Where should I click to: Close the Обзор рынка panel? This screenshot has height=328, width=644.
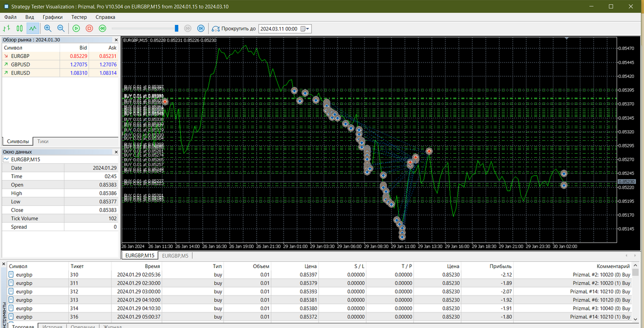[x=116, y=39]
